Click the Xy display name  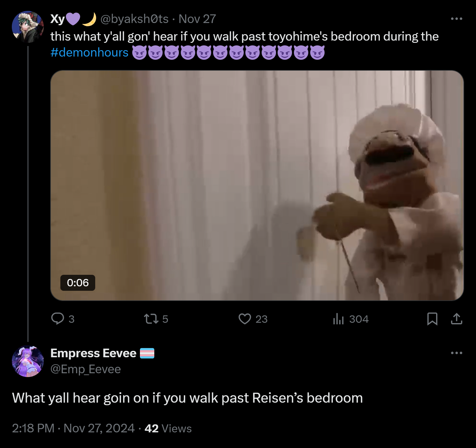pos(58,19)
